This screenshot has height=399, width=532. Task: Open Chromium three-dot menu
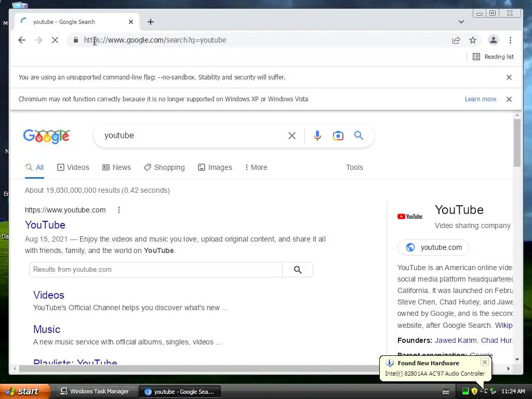coord(510,40)
